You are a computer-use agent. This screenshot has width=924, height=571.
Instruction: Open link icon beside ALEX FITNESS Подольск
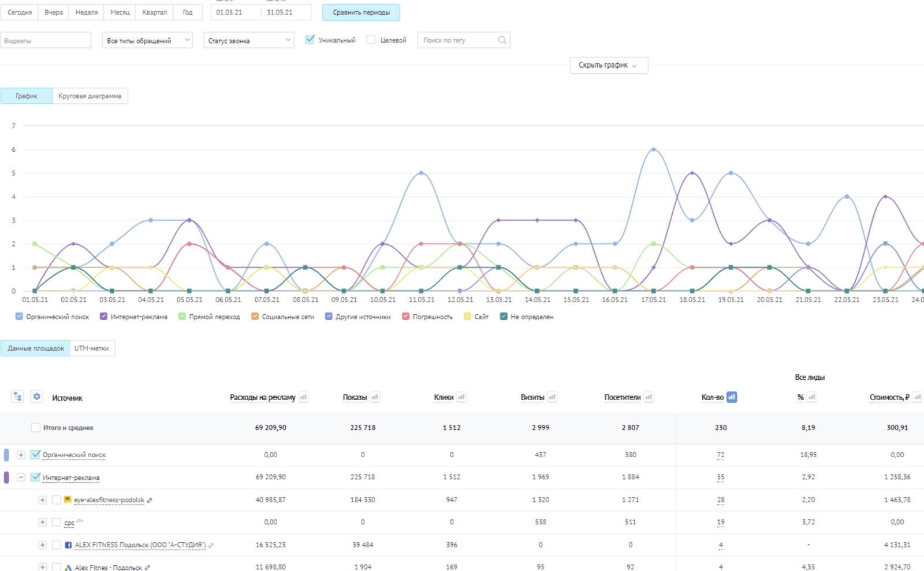211,546
